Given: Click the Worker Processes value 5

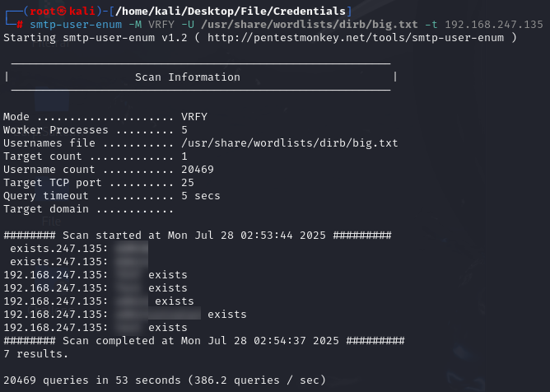Looking at the screenshot, I should pos(184,130).
